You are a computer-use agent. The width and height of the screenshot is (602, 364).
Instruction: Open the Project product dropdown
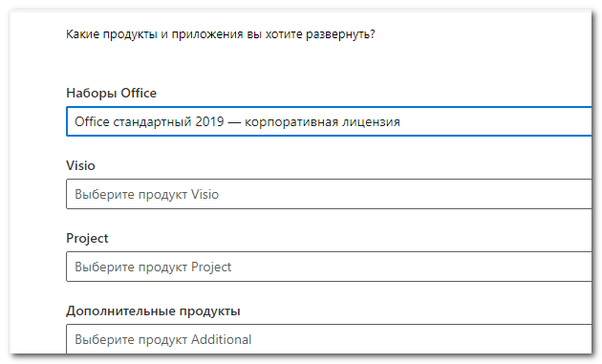[329, 267]
